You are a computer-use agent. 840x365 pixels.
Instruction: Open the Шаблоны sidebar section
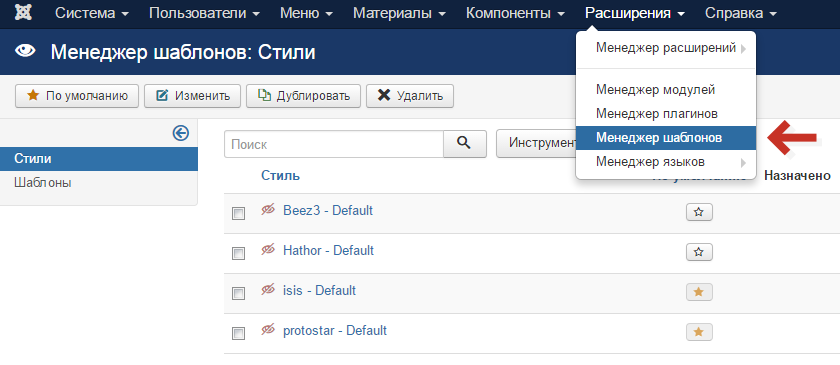[99, 183]
